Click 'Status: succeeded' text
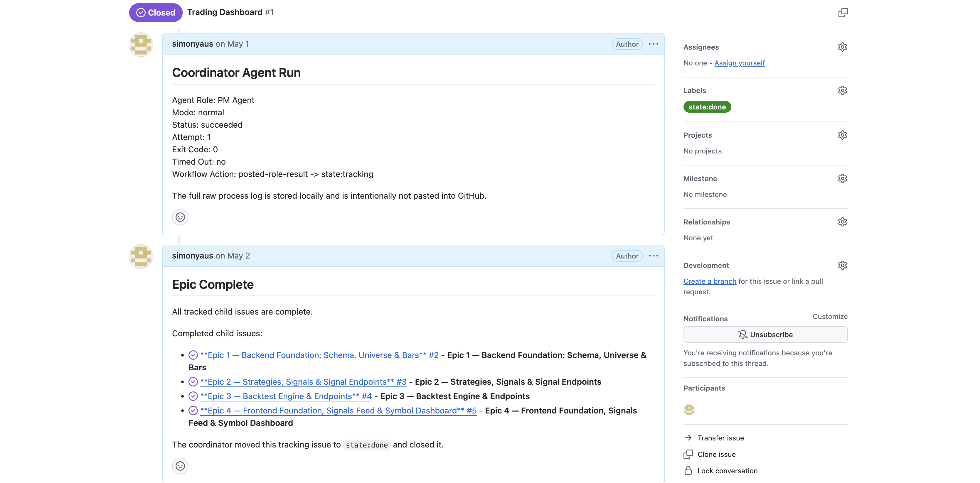Screen dimensions: 980x483 pyautogui.click(x=207, y=125)
